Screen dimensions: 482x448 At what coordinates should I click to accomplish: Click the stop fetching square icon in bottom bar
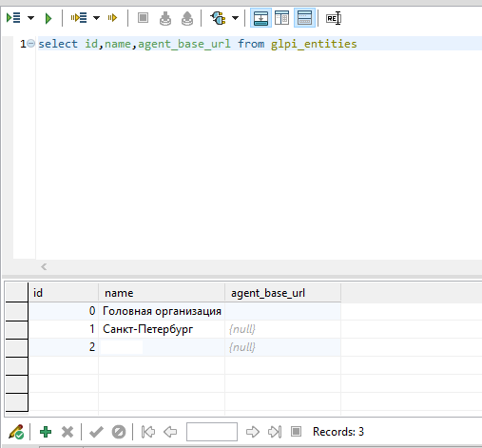(297, 432)
